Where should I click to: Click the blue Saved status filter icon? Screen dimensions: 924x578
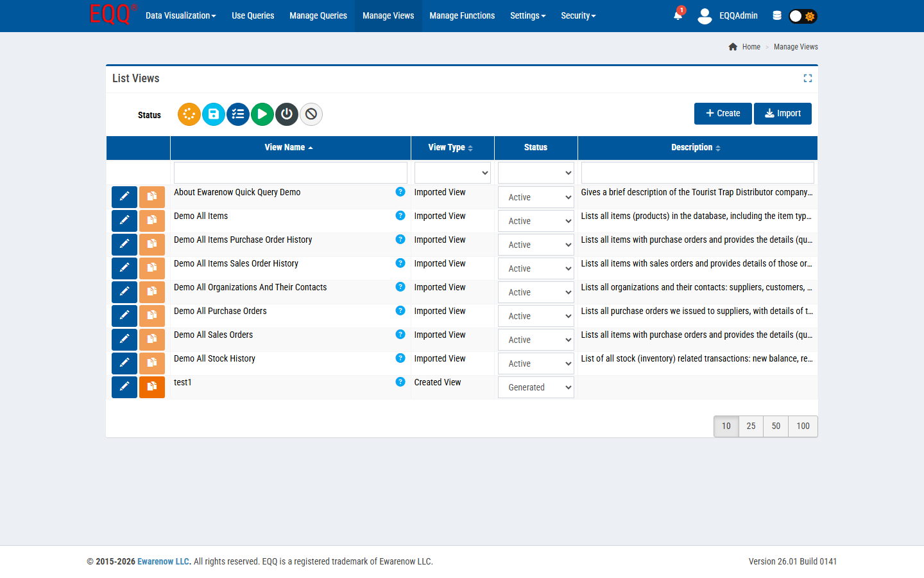click(x=213, y=114)
